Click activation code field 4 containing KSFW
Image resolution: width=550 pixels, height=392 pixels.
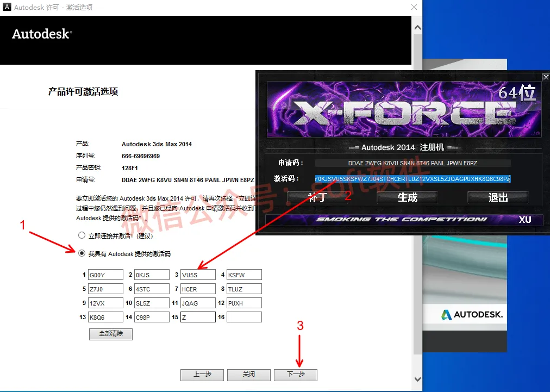point(244,275)
